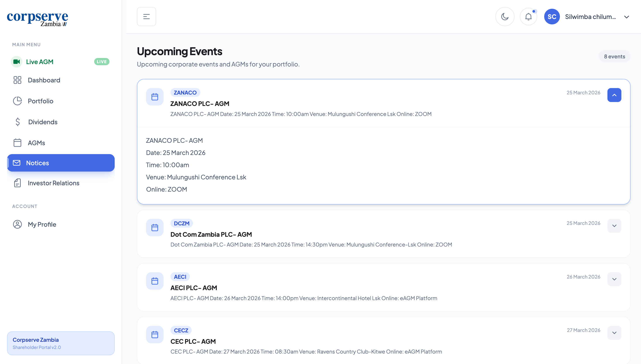Go to the Dashboard menu item

(x=44, y=80)
